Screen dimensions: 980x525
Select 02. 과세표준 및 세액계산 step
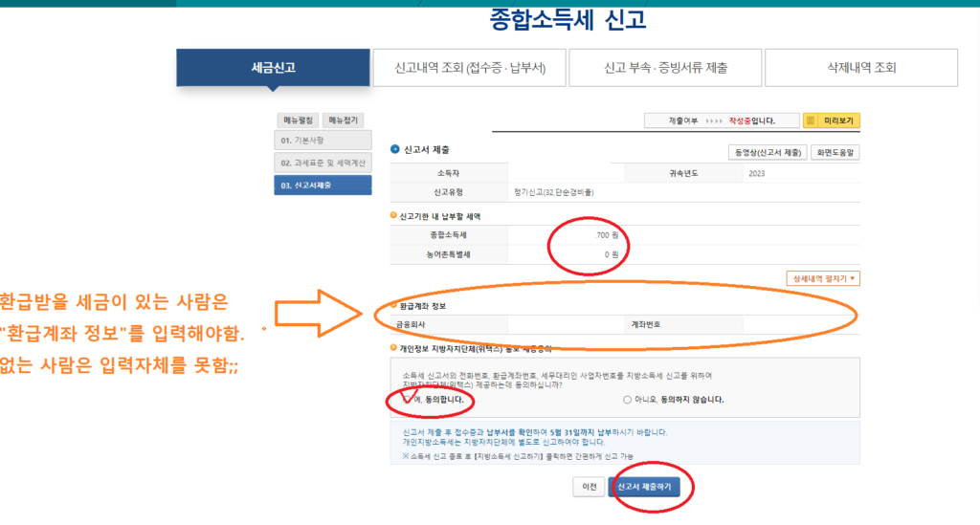[x=323, y=163]
